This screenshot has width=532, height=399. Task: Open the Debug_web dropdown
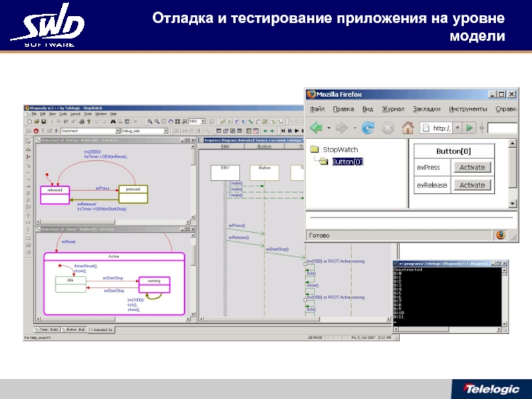pos(166,131)
